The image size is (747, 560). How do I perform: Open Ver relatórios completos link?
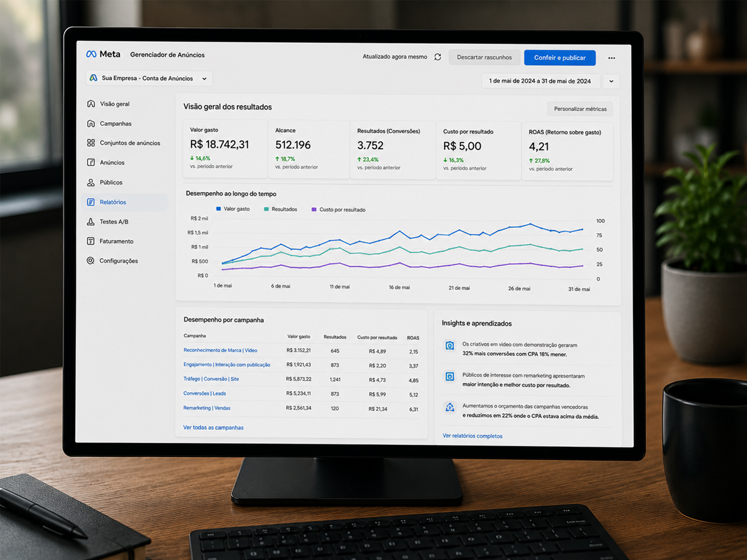tap(472, 436)
